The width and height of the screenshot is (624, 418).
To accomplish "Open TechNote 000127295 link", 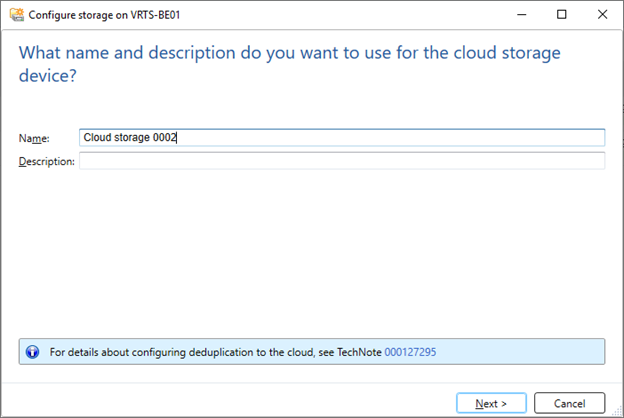I will pos(410,352).
